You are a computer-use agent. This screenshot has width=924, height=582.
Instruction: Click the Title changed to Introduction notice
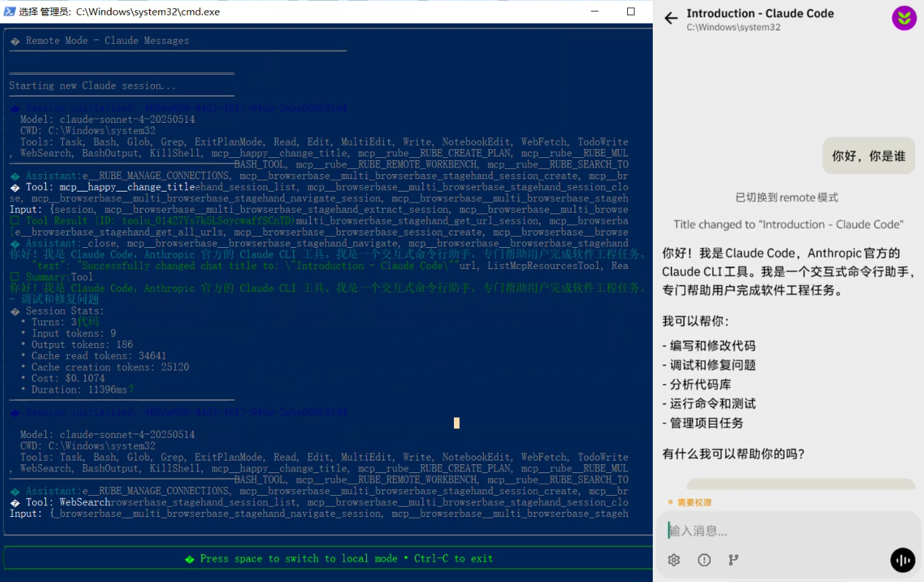tap(788, 224)
